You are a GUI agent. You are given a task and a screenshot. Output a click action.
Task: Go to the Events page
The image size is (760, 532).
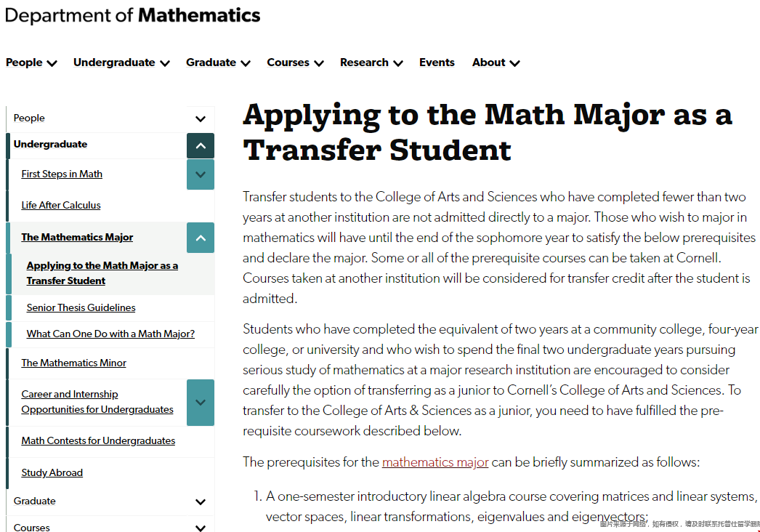coord(437,63)
